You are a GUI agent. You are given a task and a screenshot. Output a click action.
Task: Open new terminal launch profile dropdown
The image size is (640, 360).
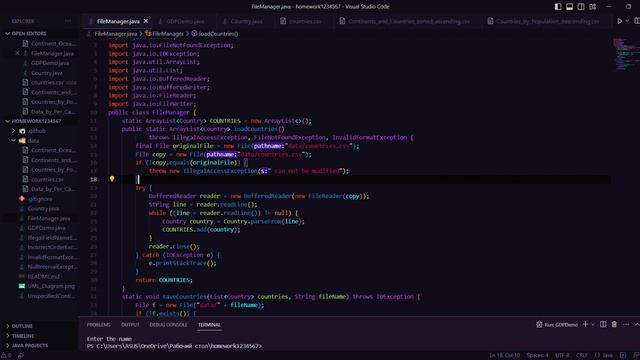tap(593, 324)
